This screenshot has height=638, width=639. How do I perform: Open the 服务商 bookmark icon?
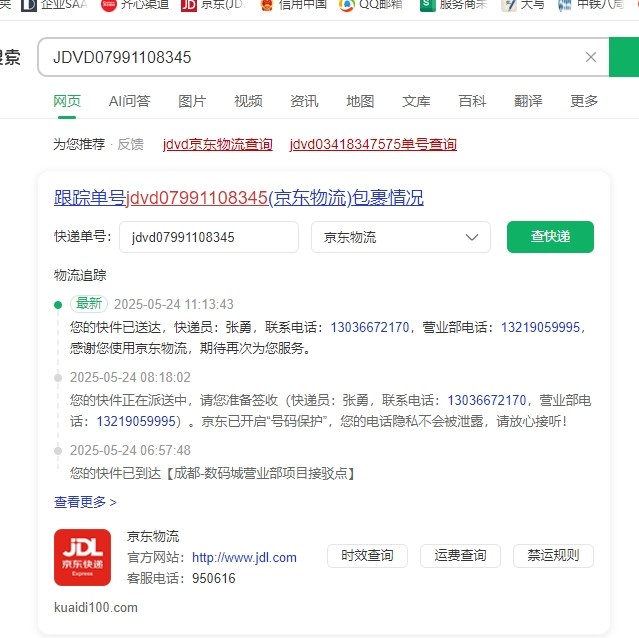coord(427,5)
